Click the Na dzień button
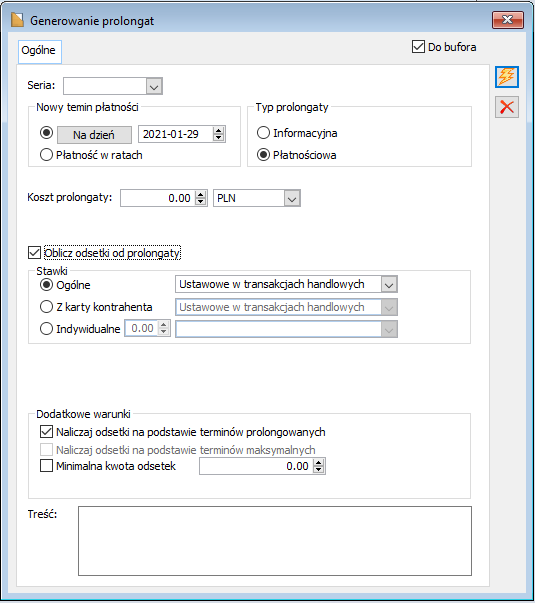 point(94,135)
